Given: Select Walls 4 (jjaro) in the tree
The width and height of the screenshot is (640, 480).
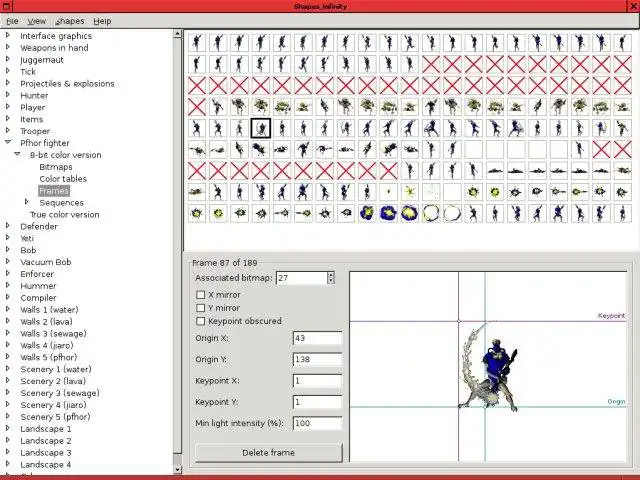Looking at the screenshot, I should click(x=47, y=345).
